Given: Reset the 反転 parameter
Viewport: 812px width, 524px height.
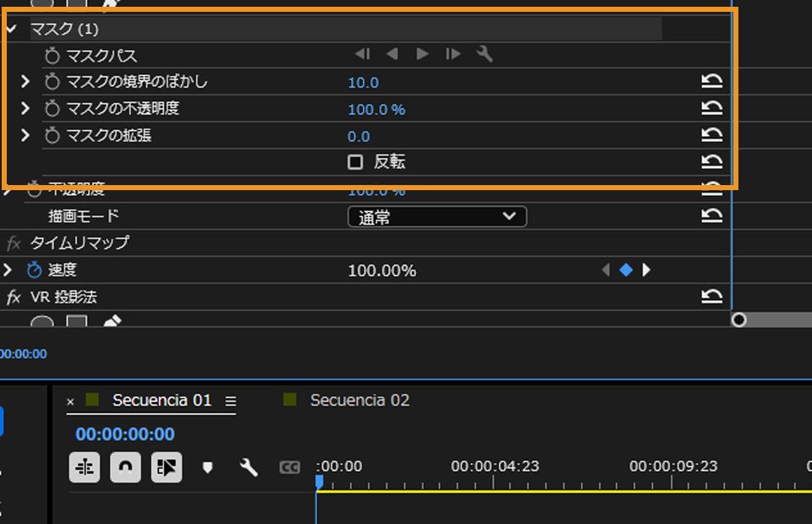Looking at the screenshot, I should pyautogui.click(x=711, y=161).
